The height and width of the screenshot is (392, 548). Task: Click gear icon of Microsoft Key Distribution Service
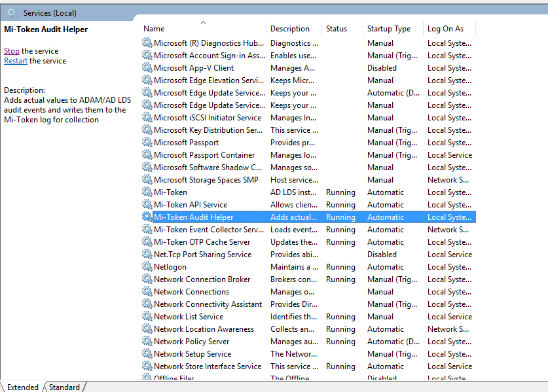coord(147,130)
